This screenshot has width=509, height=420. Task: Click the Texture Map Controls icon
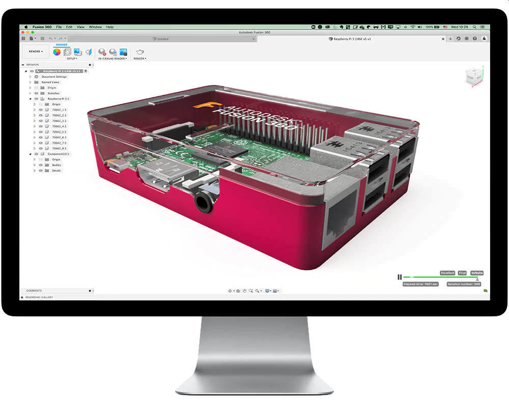pos(89,52)
